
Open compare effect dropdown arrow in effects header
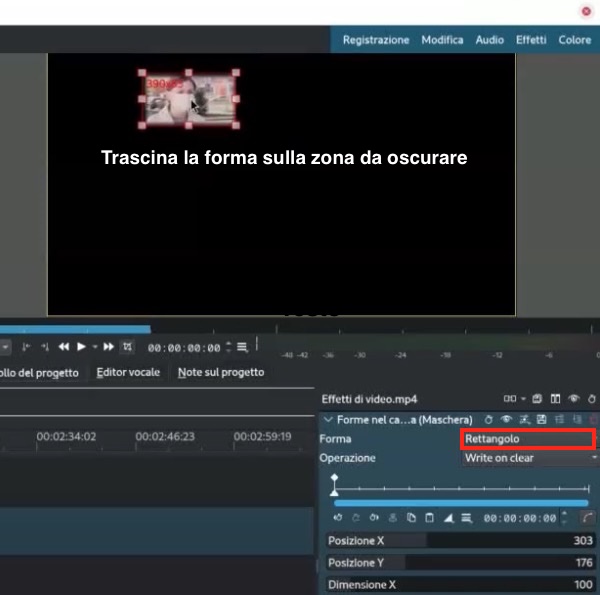click(x=523, y=399)
